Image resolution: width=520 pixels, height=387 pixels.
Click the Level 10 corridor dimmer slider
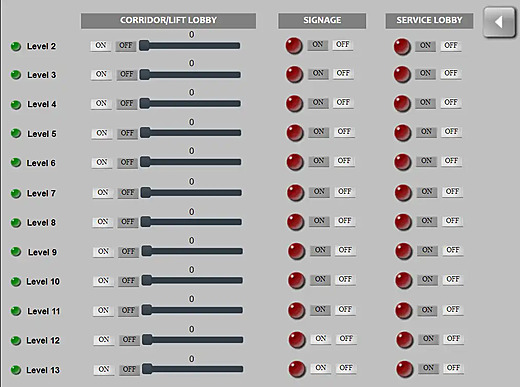(x=192, y=280)
